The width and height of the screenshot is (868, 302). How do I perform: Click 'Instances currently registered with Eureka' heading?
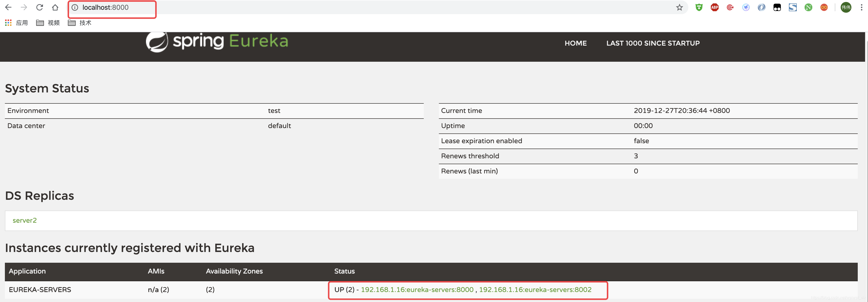[x=130, y=248]
